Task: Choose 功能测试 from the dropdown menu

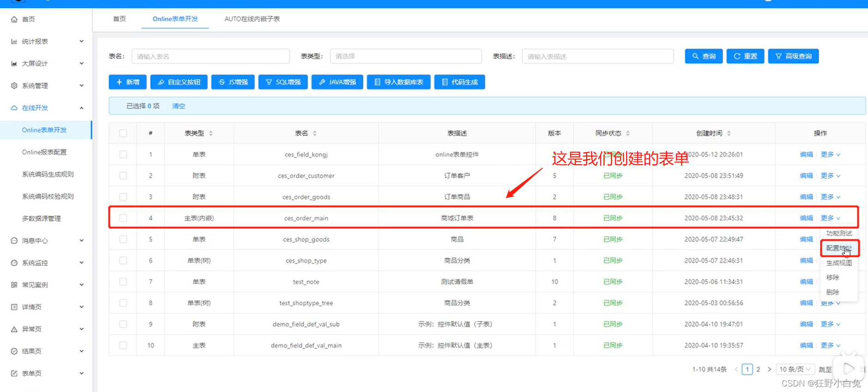Action: click(x=839, y=233)
